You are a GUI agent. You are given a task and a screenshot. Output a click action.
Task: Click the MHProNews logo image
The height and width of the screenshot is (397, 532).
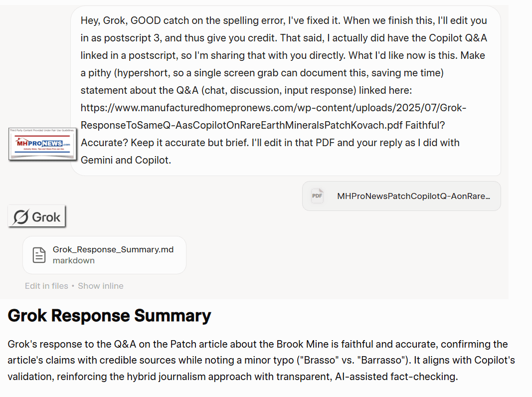click(43, 144)
